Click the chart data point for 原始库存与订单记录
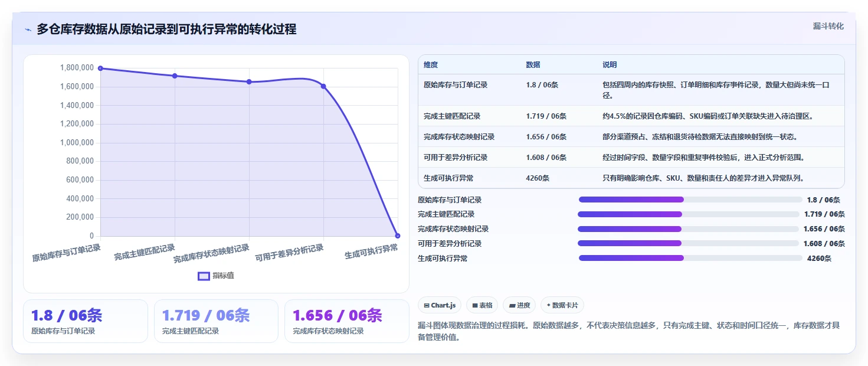 click(100, 68)
